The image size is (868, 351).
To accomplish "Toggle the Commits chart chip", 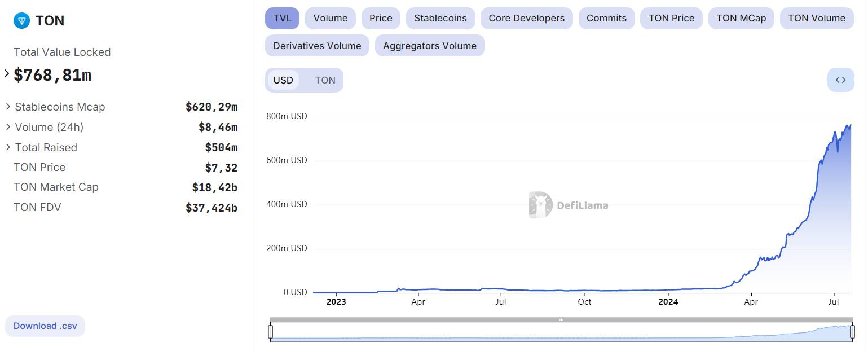I will [x=606, y=18].
